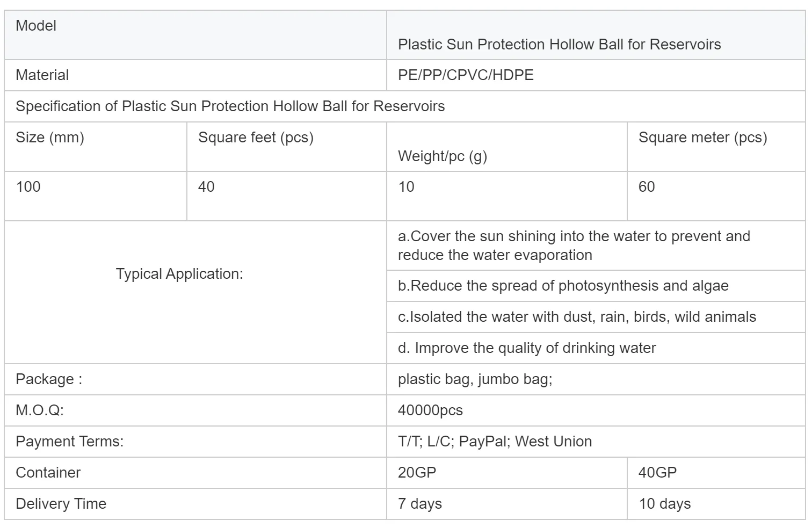Image resolution: width=812 pixels, height=527 pixels.
Task: Click the "40000pcs" M.O.Q value
Action: [x=430, y=410]
